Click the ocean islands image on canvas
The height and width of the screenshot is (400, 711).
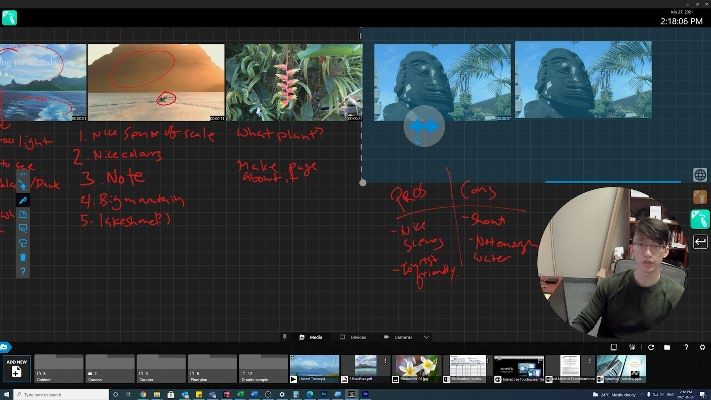(x=43, y=82)
